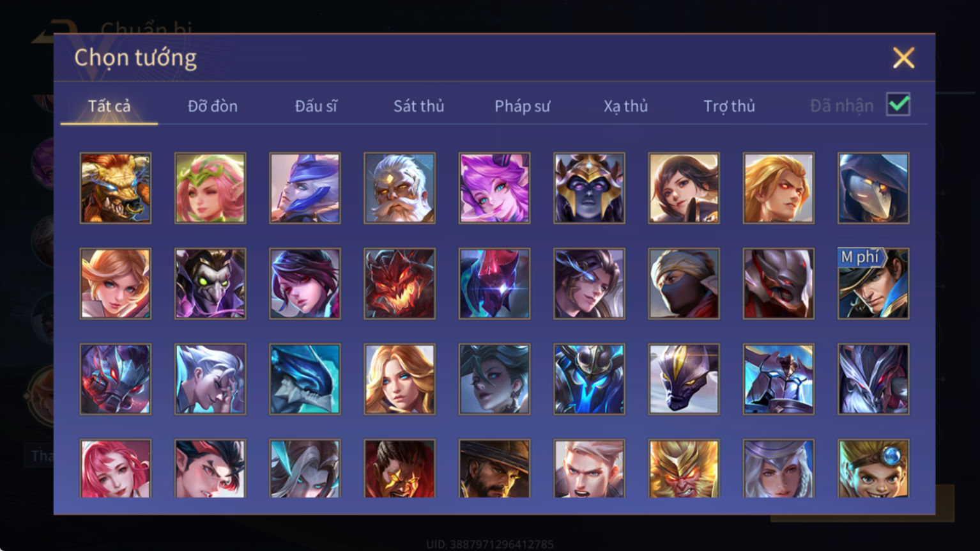
Task: Select the golden monkey king hero
Action: coord(684,469)
